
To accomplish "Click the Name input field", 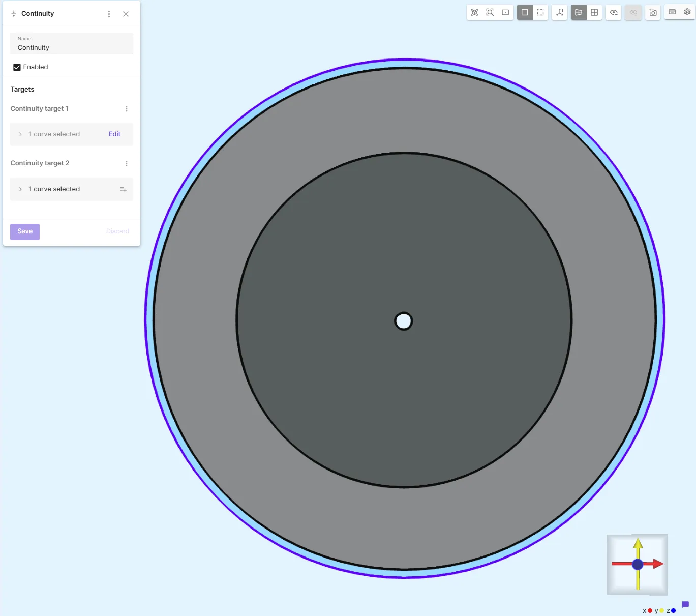I will pyautogui.click(x=72, y=44).
